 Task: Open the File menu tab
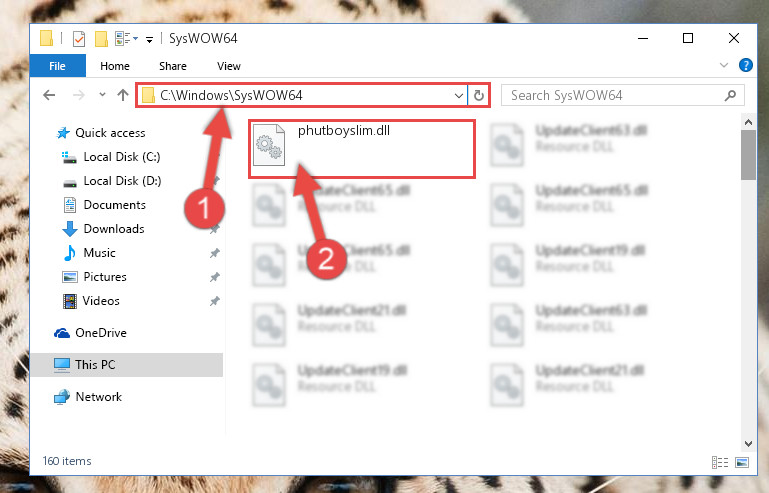[57, 66]
